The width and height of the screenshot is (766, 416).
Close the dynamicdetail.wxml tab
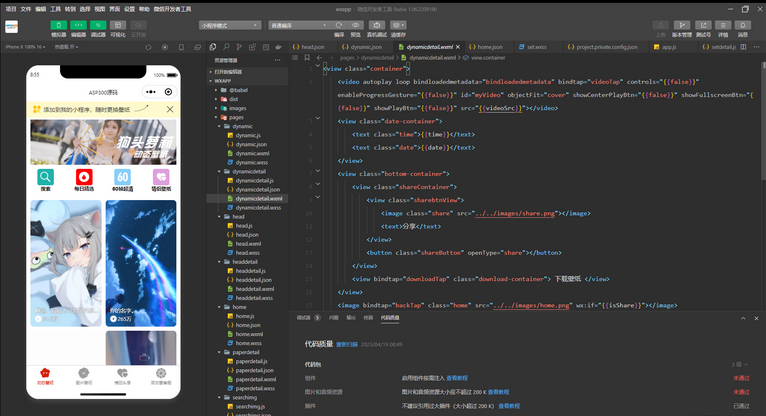pos(458,47)
